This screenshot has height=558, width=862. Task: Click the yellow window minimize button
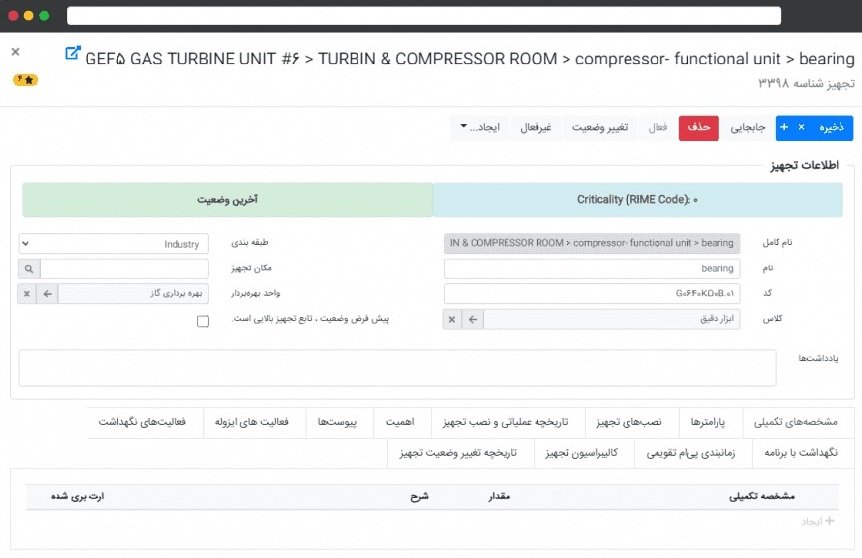[x=29, y=16]
